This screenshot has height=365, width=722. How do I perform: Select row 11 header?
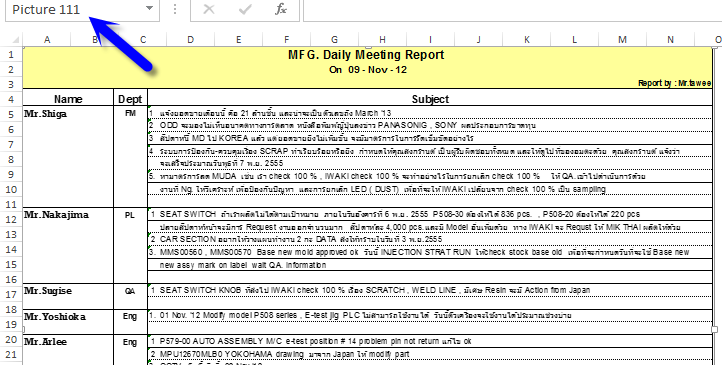[11, 204]
